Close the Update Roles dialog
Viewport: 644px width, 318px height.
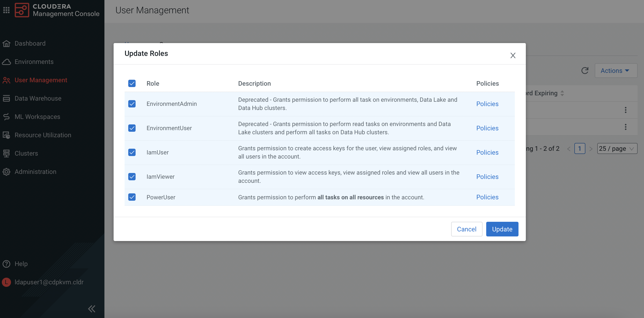513,55
